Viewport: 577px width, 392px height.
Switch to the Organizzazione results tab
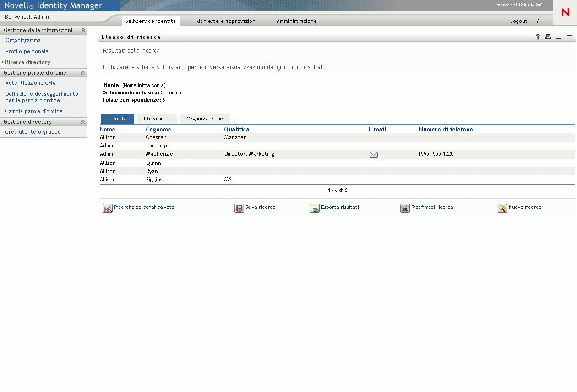point(205,119)
